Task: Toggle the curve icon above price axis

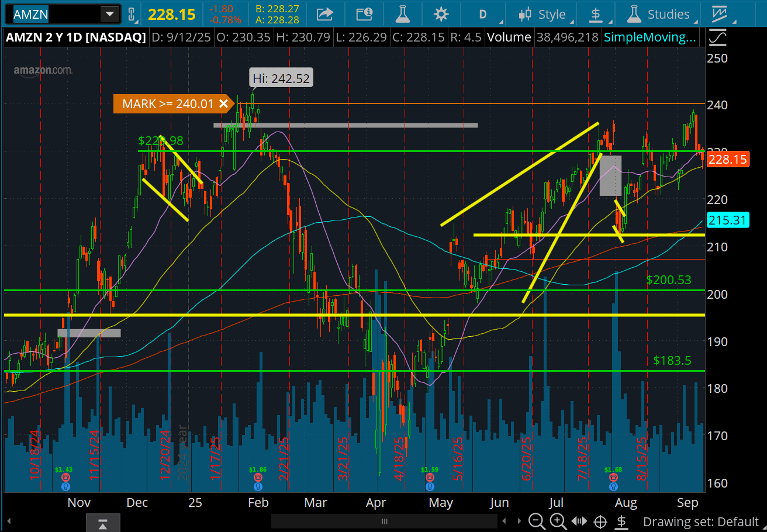Action: tap(717, 38)
